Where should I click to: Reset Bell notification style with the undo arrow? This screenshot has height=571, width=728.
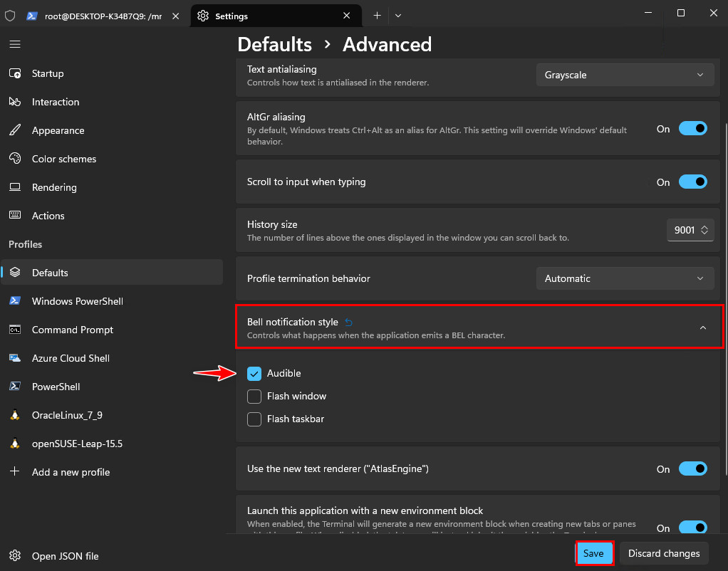coord(348,323)
